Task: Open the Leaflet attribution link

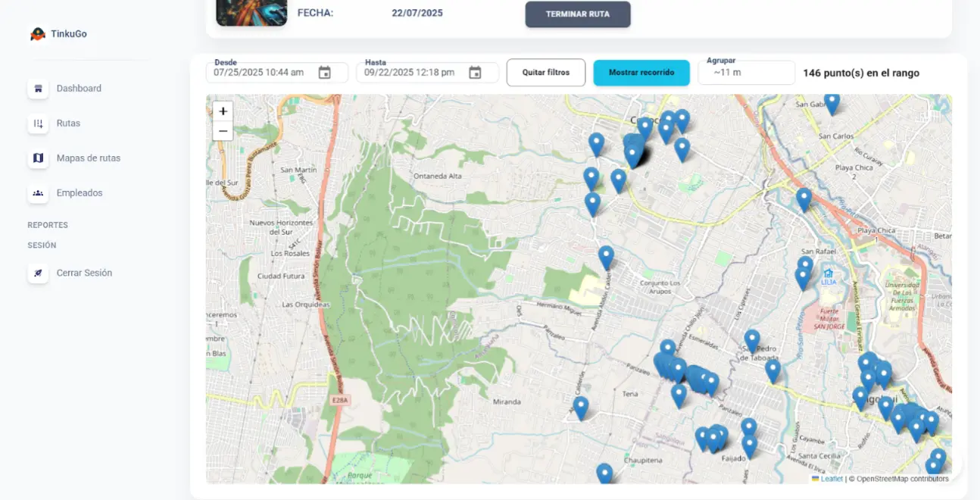Action: [x=831, y=479]
